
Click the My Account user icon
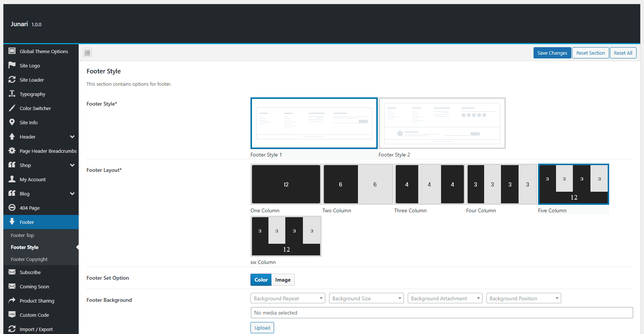(x=12, y=179)
